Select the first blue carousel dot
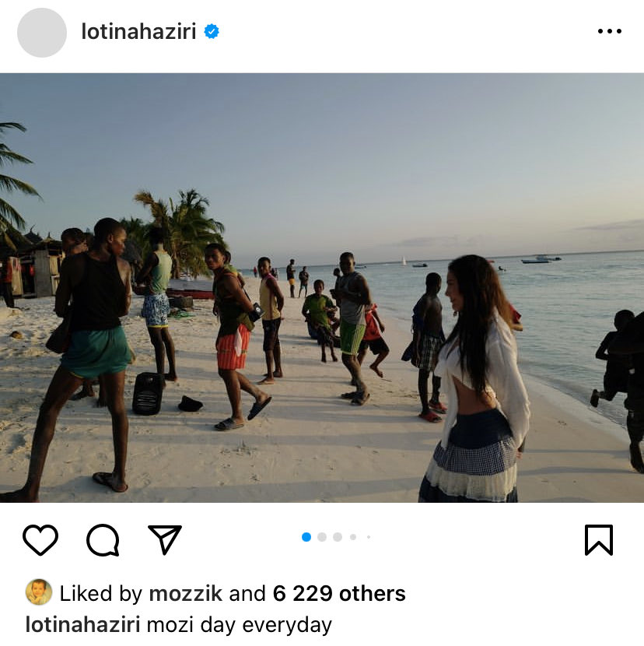Viewport: 644px width, 646px height. point(306,537)
